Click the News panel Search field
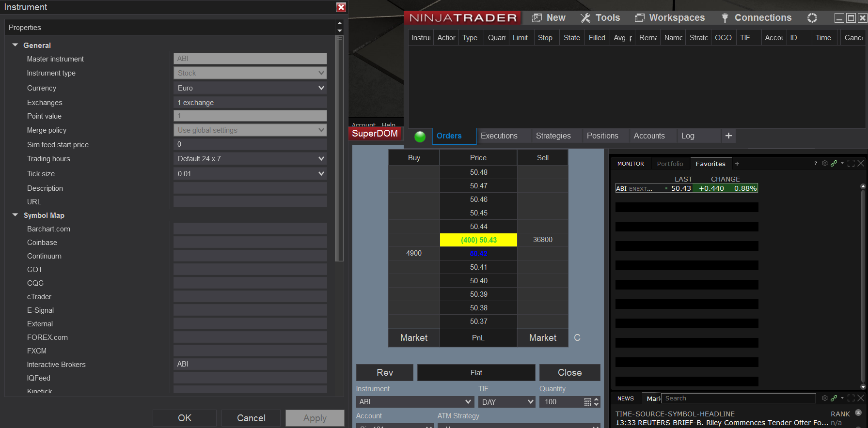Screen dimensions: 868x428 [x=739, y=398]
